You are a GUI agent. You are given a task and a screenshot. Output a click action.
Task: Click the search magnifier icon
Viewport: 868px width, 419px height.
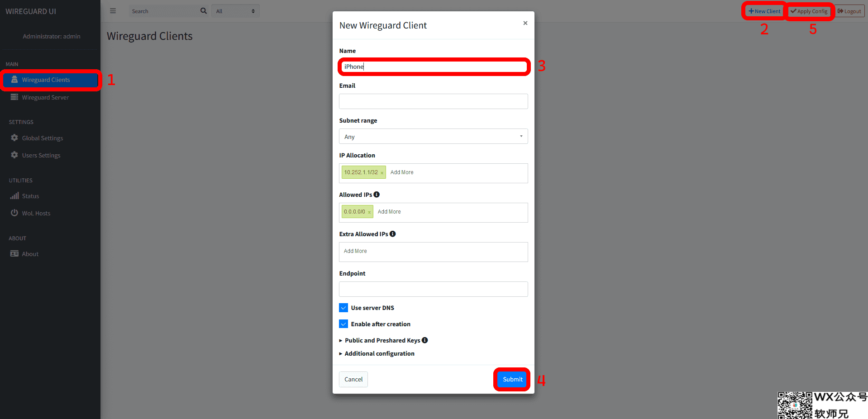[x=204, y=11]
